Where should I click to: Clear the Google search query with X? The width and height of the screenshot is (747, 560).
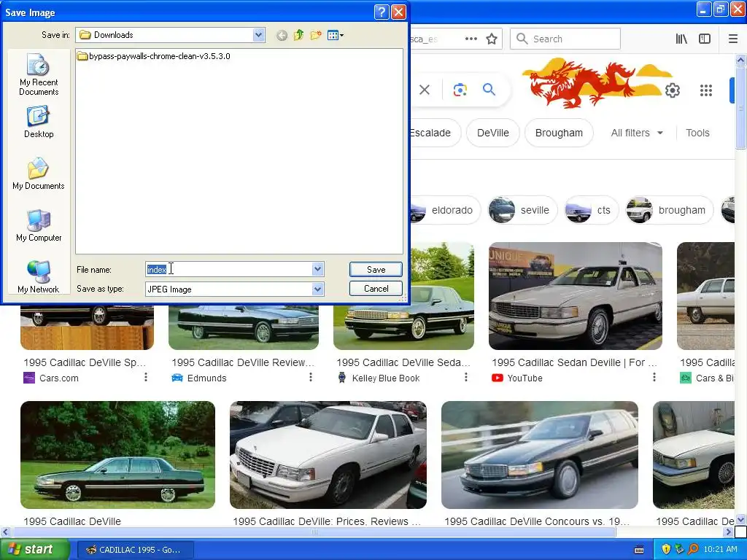[x=425, y=90]
